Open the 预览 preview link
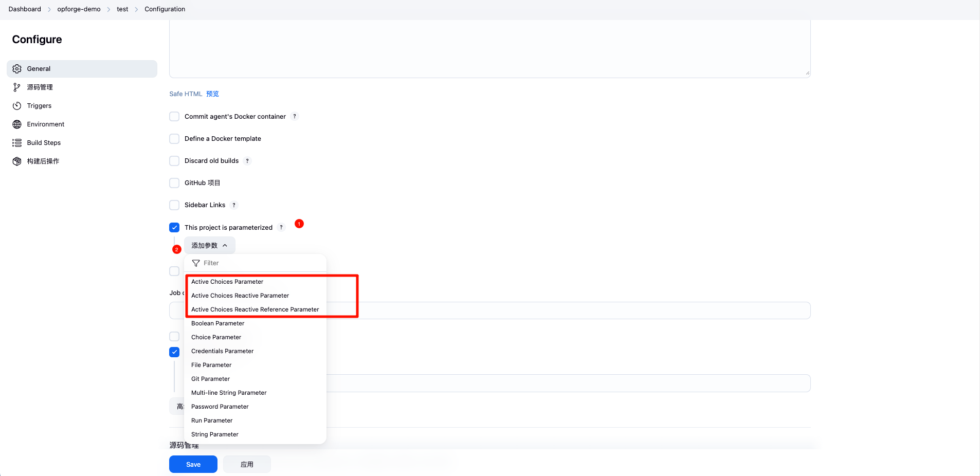This screenshot has width=980, height=476. pyautogui.click(x=212, y=94)
